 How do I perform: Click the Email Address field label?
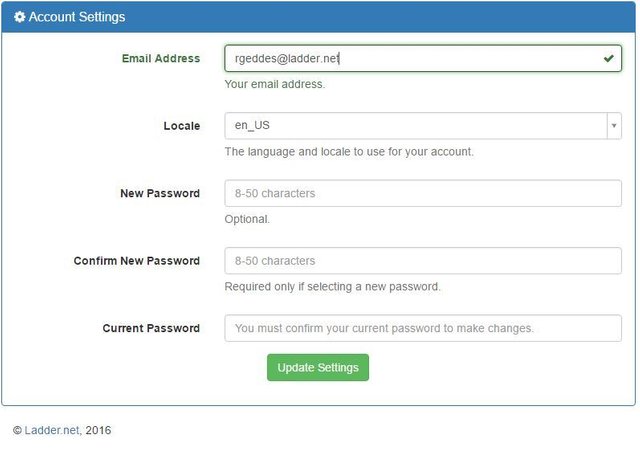160,59
